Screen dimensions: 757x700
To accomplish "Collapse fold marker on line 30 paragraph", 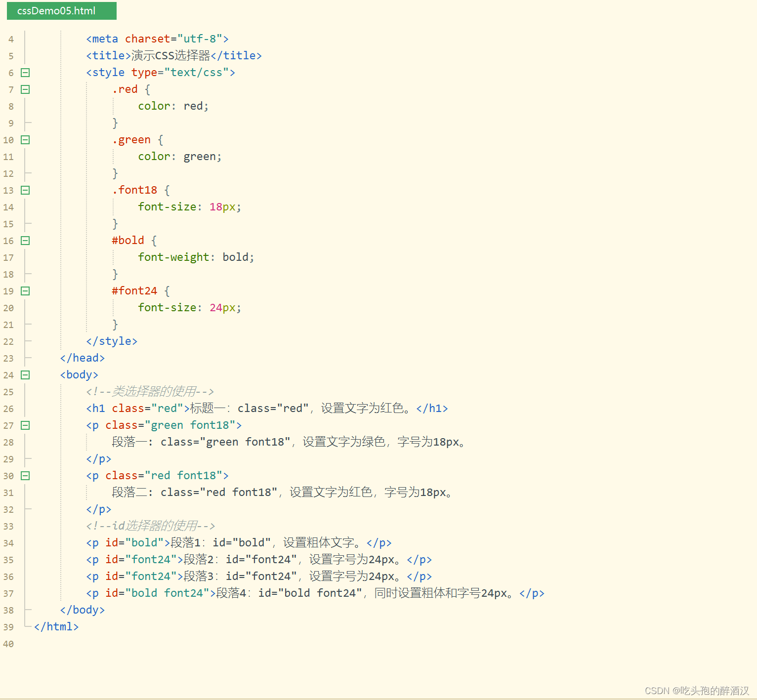I will 25,476.
